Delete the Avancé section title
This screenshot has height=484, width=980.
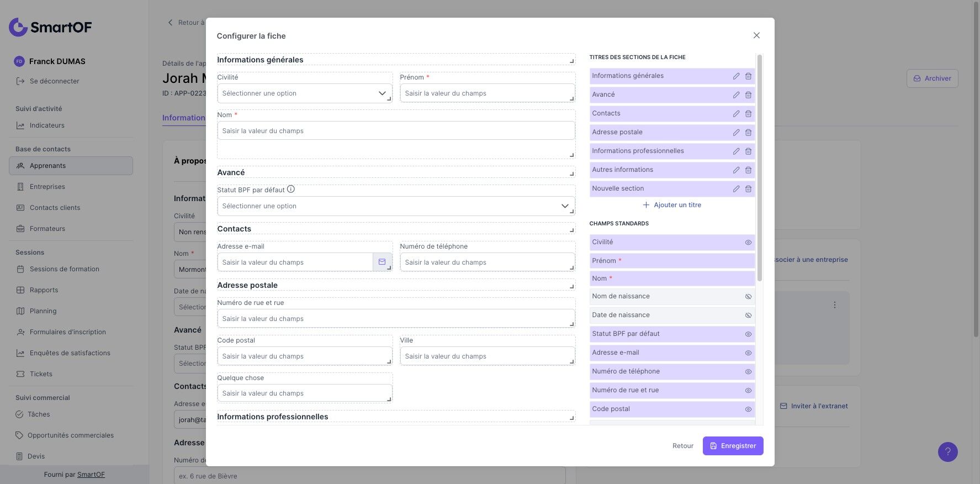(x=748, y=95)
